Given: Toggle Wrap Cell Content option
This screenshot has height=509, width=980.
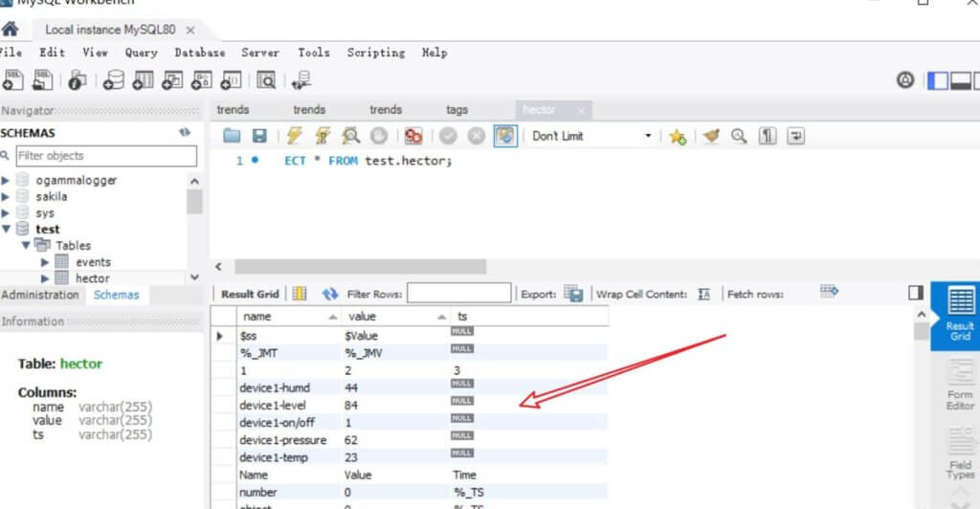Looking at the screenshot, I should (x=704, y=294).
